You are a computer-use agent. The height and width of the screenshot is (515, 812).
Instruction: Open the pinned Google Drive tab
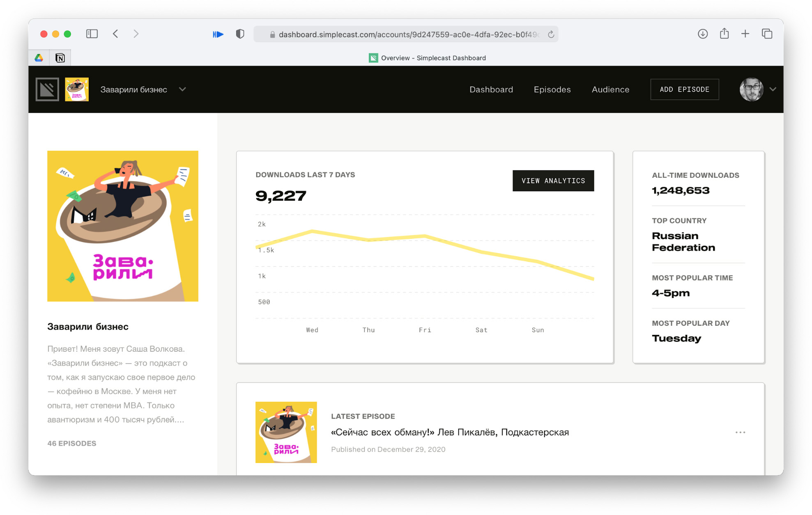39,58
